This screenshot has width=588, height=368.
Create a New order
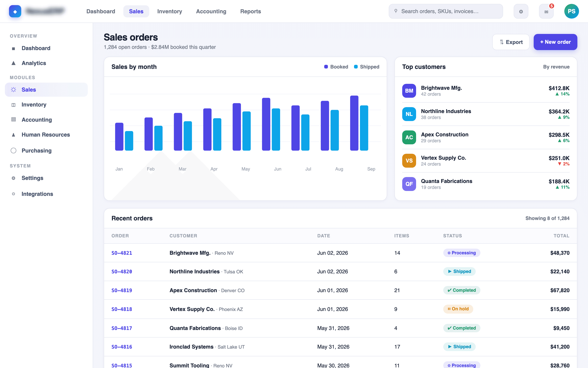[x=555, y=42]
